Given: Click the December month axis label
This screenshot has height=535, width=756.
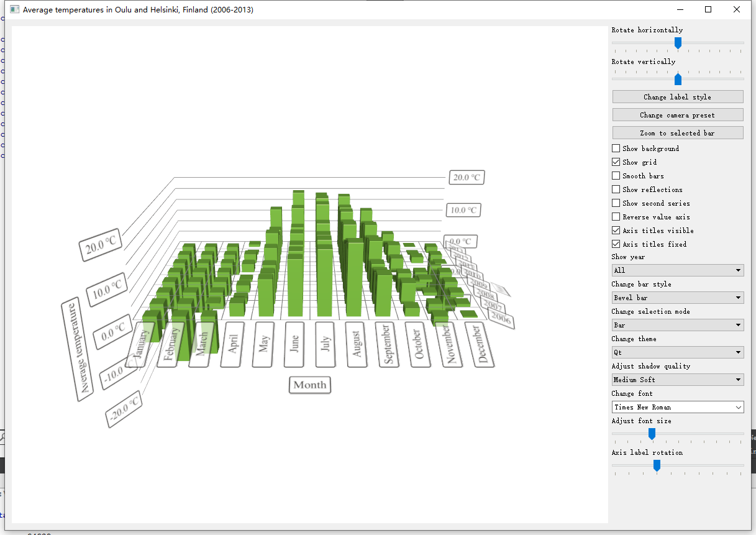Looking at the screenshot, I should coord(480,344).
